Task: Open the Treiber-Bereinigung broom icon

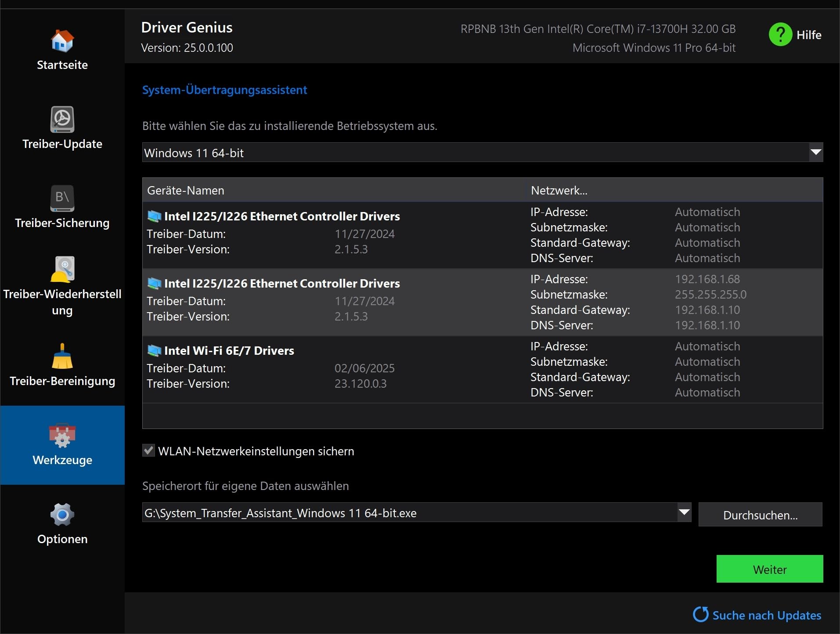Action: pos(62,356)
